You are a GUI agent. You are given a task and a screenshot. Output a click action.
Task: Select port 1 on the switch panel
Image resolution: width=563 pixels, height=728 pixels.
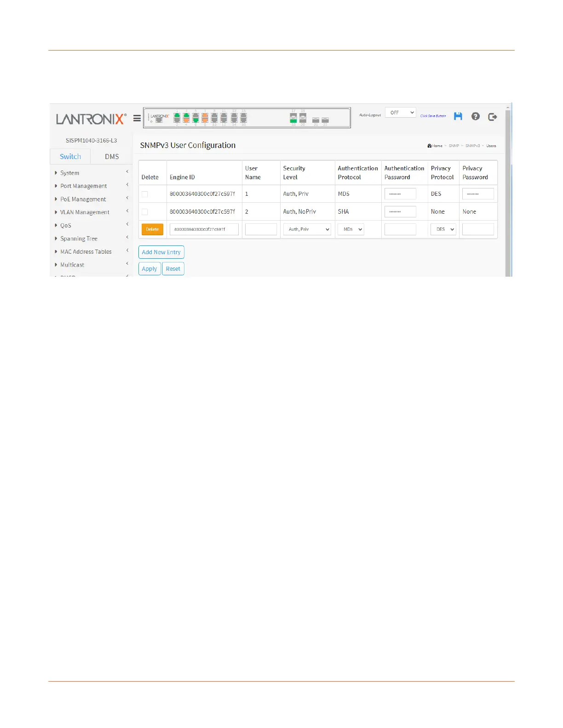[177, 115]
